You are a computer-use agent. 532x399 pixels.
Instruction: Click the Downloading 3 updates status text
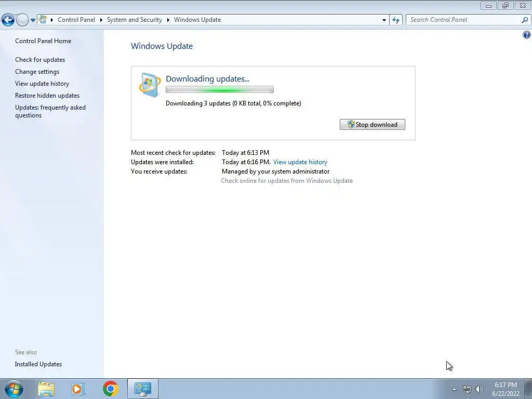click(233, 103)
